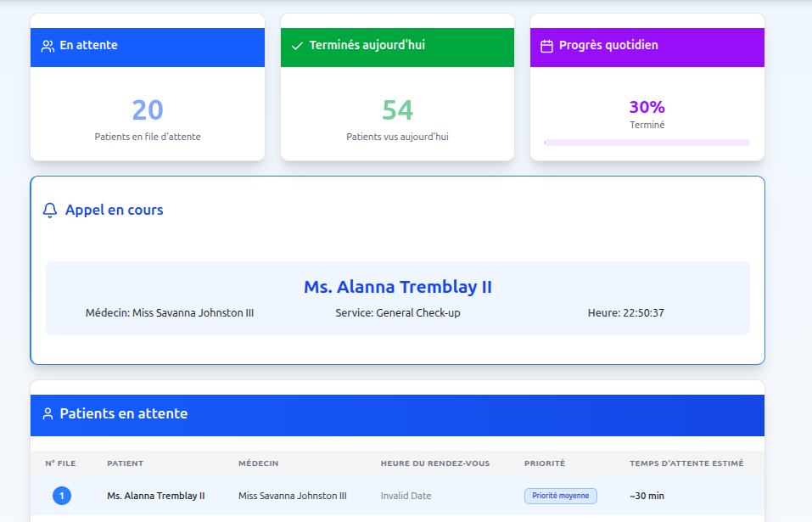Click the people icon beside En attente

[x=48, y=46]
